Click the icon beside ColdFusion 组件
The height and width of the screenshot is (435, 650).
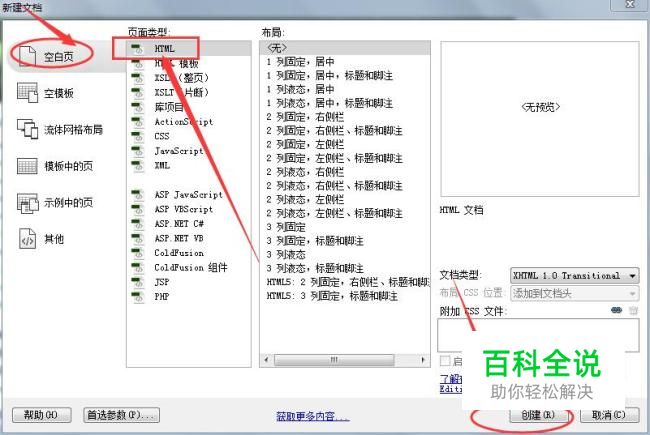[137, 267]
